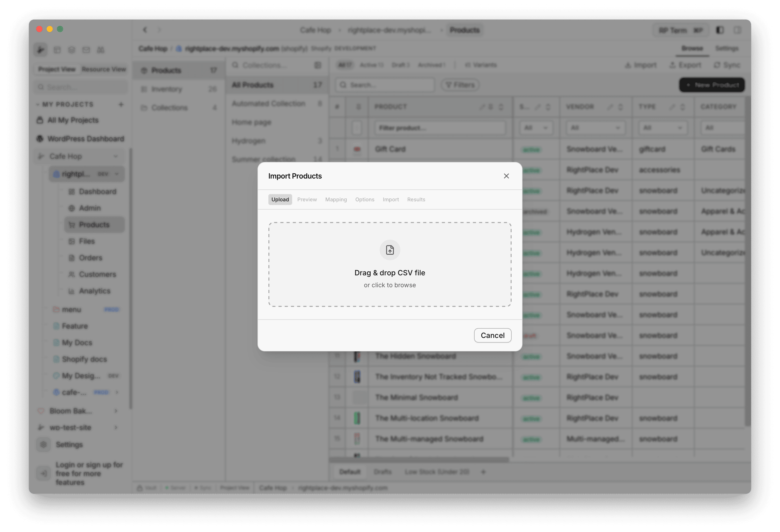Click the binoculars search icon in the toolbar
Screen dimensions: 780x532
tap(100, 49)
